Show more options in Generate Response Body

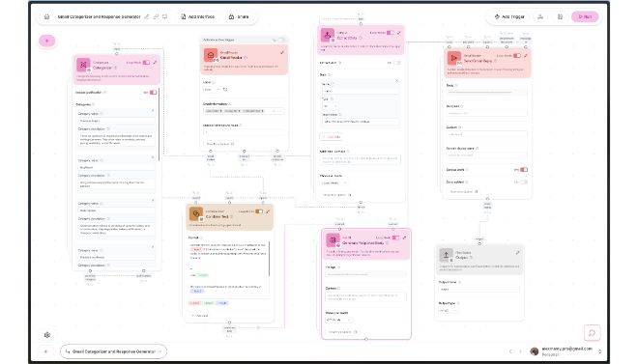pyautogui.click(x=342, y=332)
